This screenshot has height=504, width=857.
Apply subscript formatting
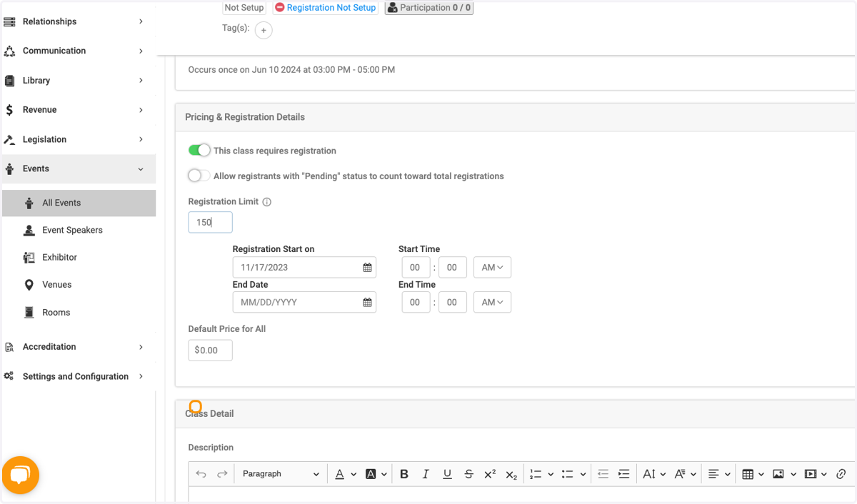point(511,475)
